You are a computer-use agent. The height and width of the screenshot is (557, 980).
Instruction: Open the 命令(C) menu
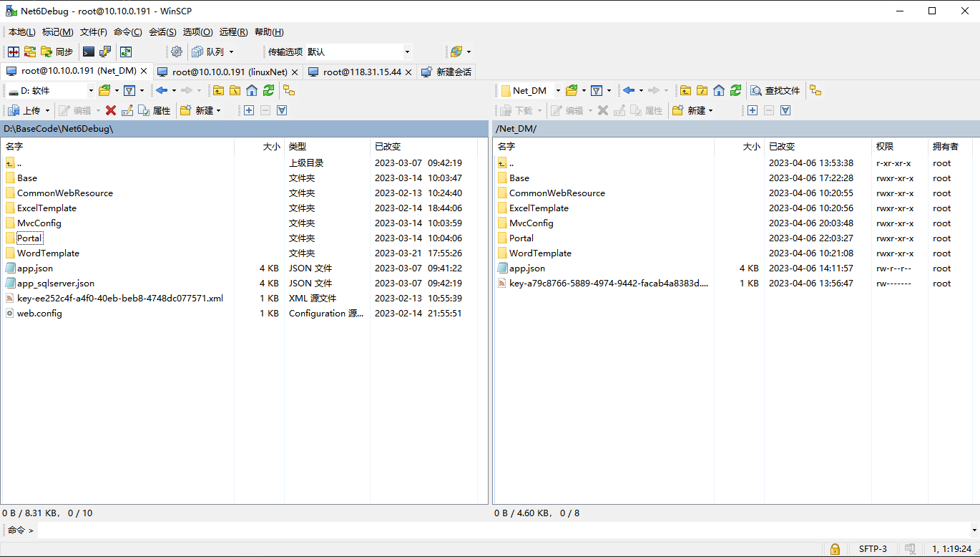tap(128, 32)
